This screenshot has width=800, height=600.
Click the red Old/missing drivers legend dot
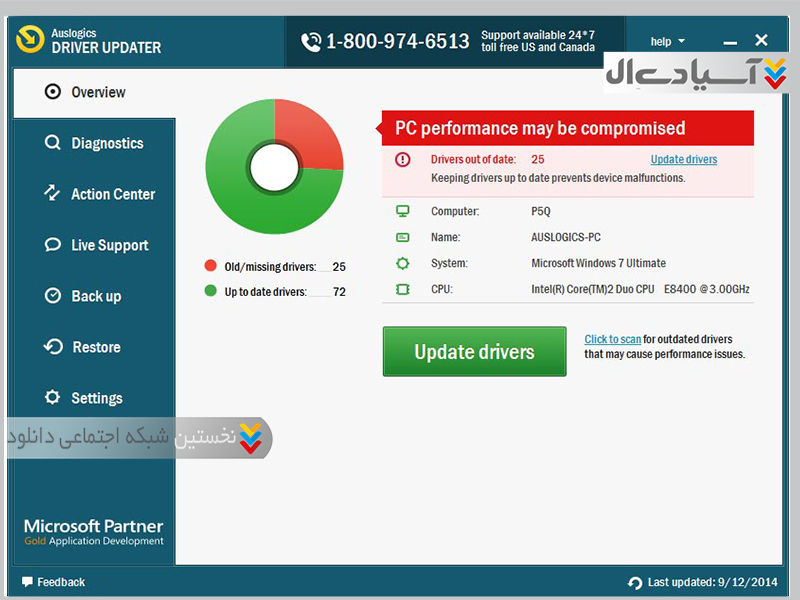click(210, 266)
